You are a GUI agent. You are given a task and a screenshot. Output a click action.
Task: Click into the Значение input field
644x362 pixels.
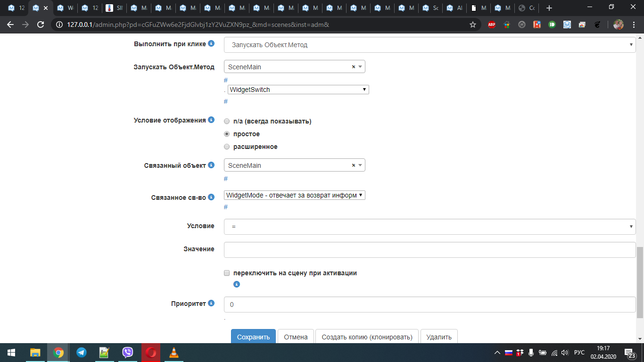pos(429,250)
